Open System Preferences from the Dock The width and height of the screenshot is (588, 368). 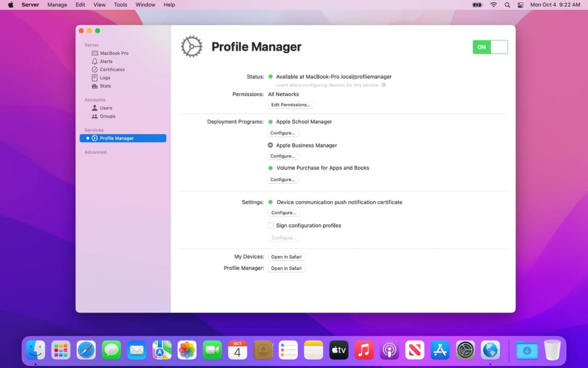point(465,351)
